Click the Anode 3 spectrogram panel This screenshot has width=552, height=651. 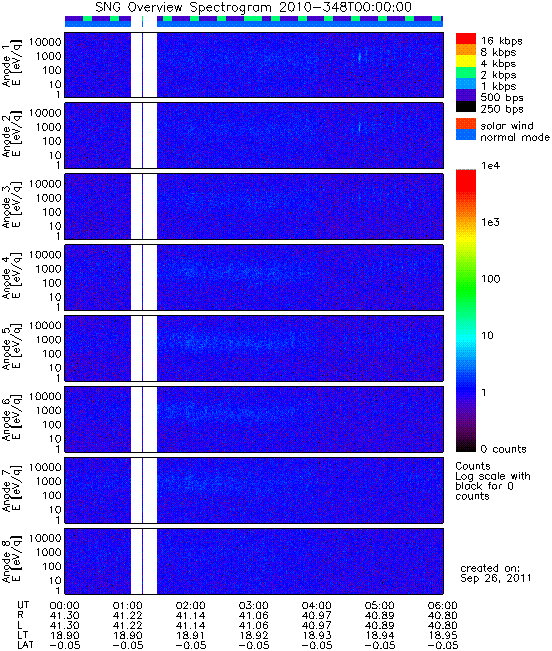(254, 207)
